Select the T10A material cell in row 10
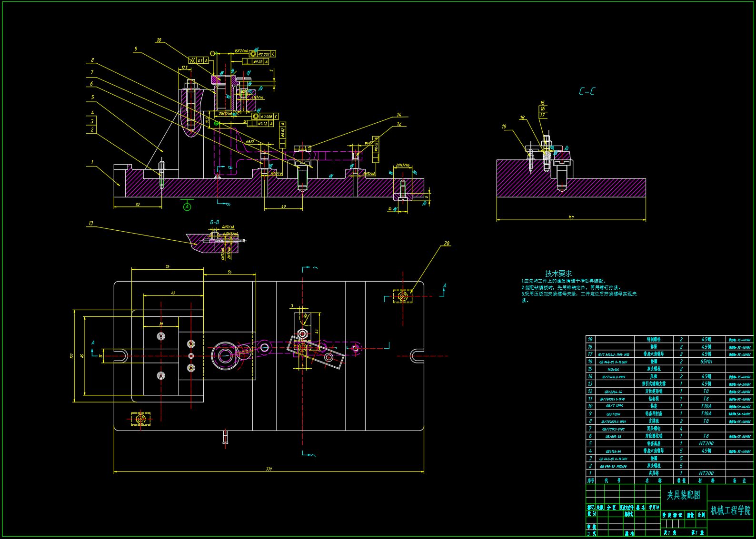 click(706, 406)
